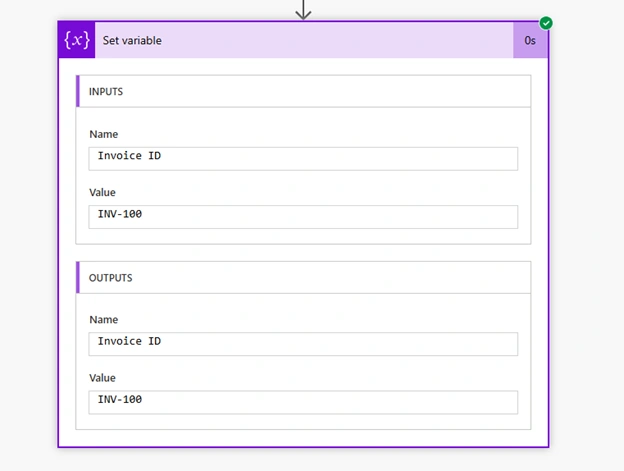
Task: Click the Value label under OUTPUTS
Action: (x=102, y=378)
